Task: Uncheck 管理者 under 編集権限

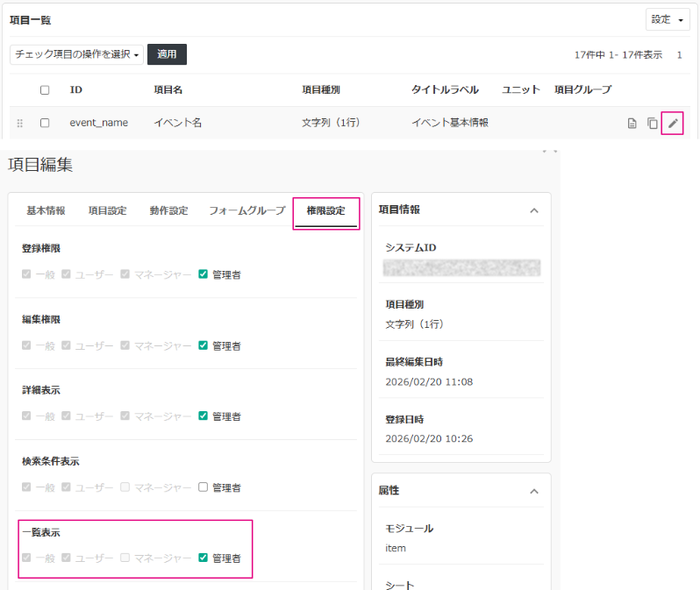Action: click(204, 345)
